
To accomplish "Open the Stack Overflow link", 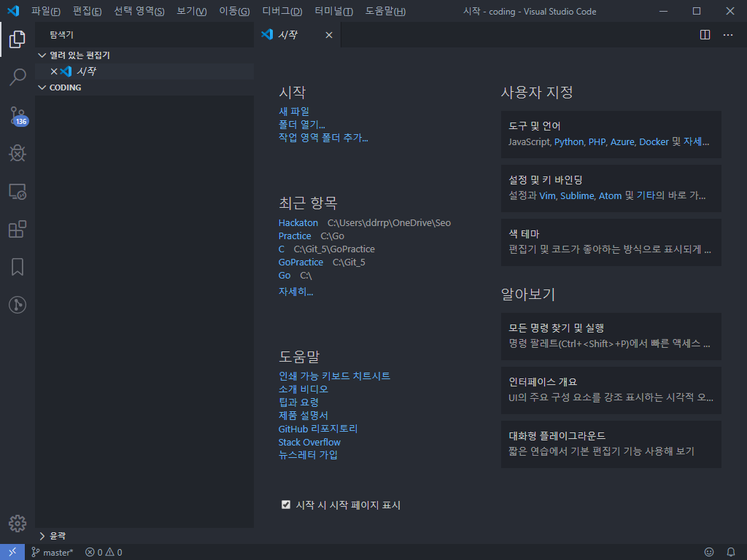I will coord(309,443).
